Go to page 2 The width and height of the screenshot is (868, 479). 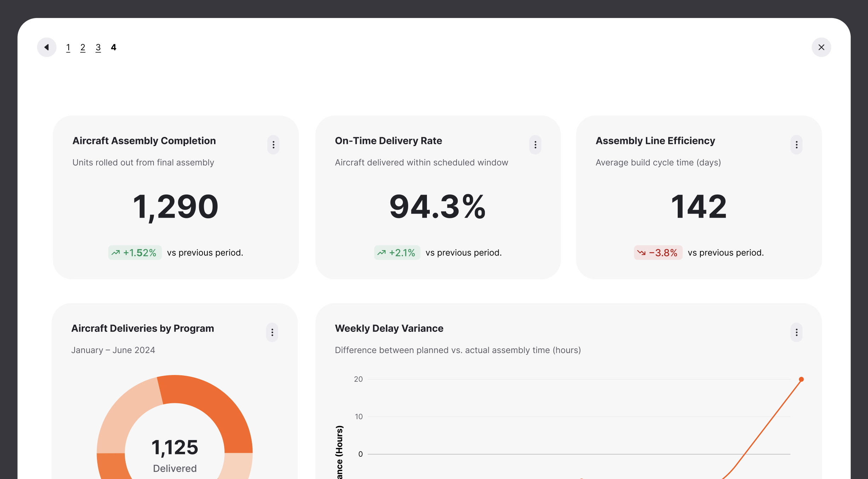pyautogui.click(x=83, y=47)
